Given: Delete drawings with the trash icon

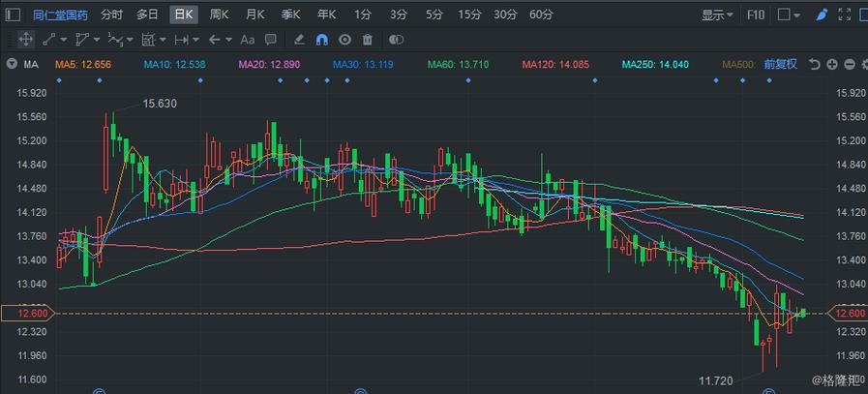Looking at the screenshot, I should (x=368, y=40).
